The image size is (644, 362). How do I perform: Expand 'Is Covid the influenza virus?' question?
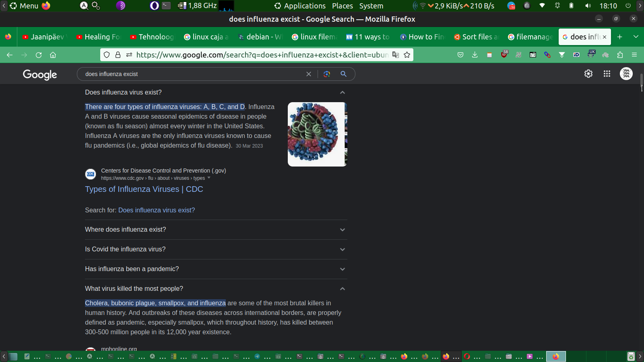click(x=216, y=249)
